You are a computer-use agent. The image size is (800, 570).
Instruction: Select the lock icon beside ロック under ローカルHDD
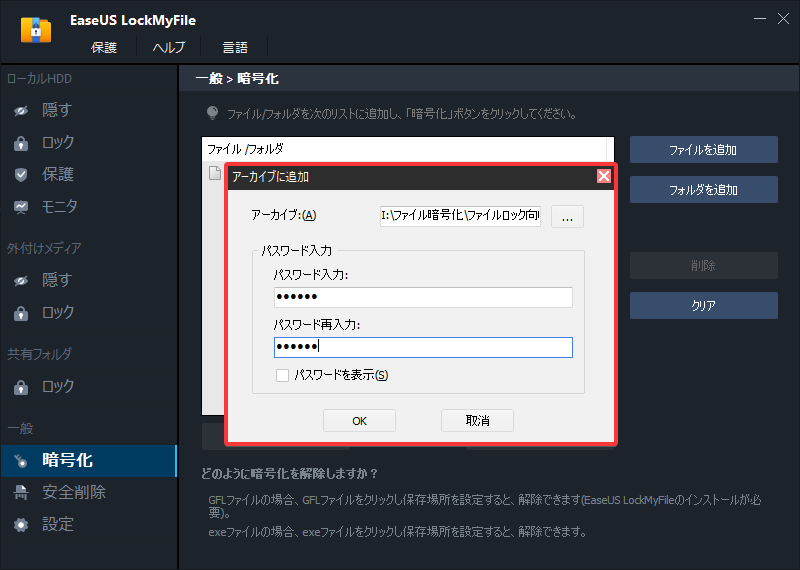point(21,143)
